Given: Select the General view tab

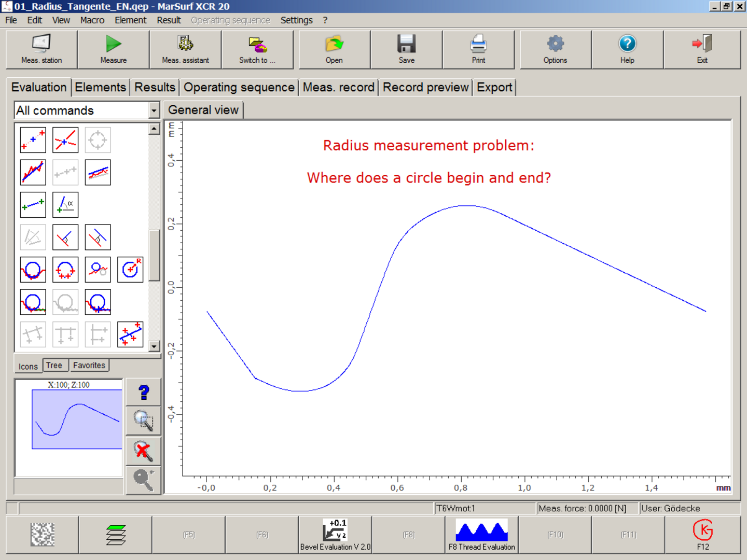Looking at the screenshot, I should click(203, 110).
